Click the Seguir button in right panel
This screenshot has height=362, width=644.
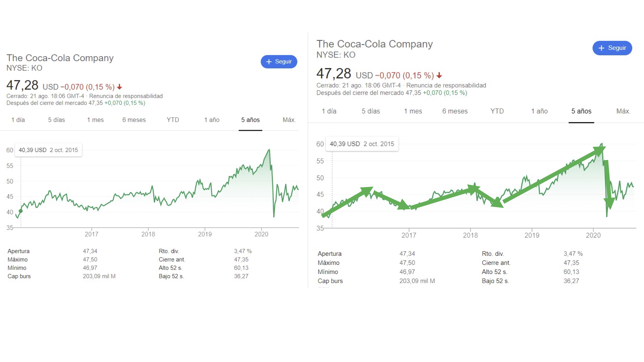point(612,48)
